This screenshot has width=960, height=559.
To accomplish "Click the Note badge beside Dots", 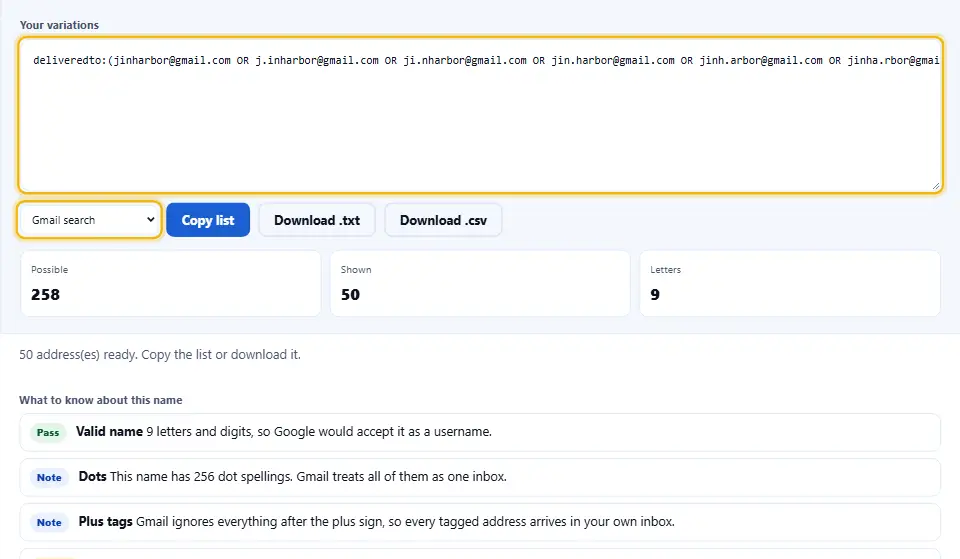I will point(49,478).
